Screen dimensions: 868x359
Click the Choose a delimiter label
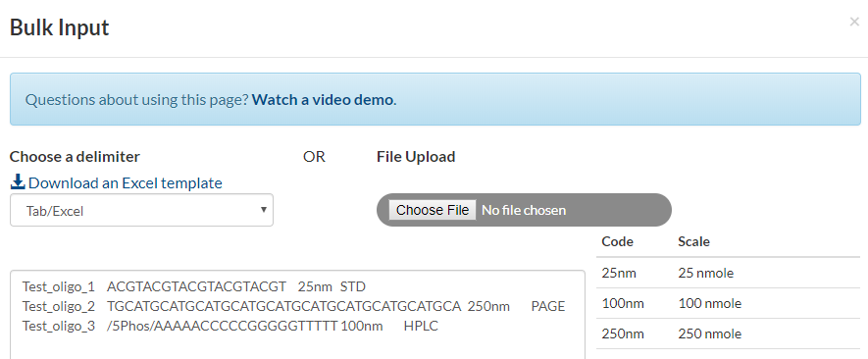point(75,157)
